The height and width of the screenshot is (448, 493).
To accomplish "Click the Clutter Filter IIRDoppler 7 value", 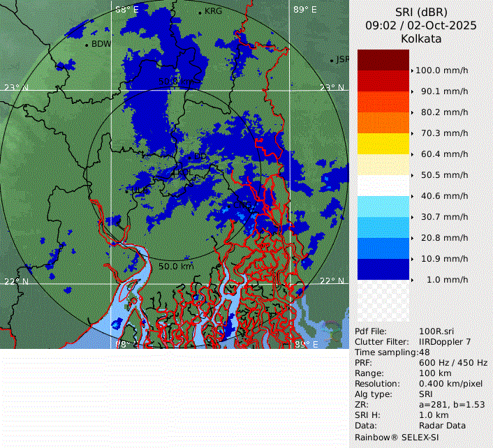I will (445, 342).
